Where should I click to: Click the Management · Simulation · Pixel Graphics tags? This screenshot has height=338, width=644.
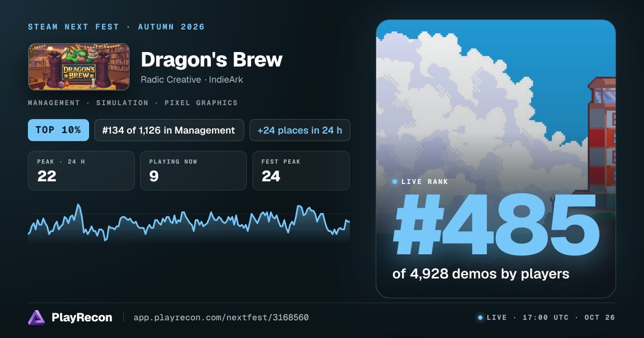click(133, 102)
